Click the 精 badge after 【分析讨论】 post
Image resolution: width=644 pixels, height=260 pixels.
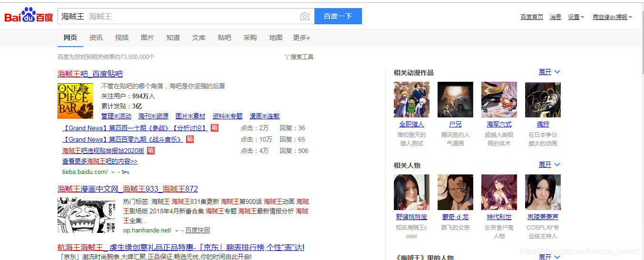(215, 128)
